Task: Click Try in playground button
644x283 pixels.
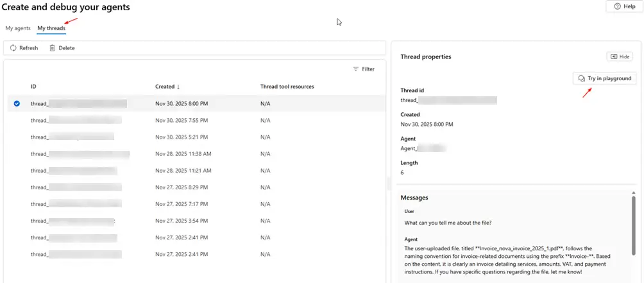Action: coord(604,78)
